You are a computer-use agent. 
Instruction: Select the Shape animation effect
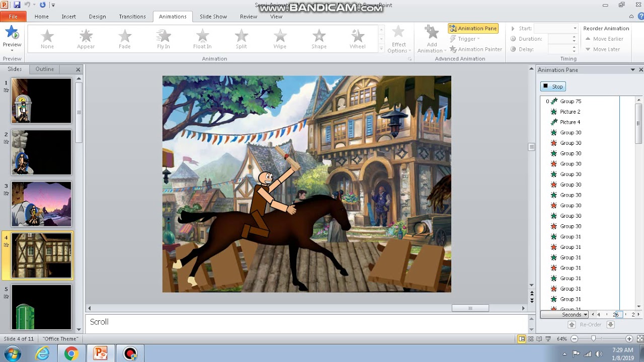[x=319, y=39]
